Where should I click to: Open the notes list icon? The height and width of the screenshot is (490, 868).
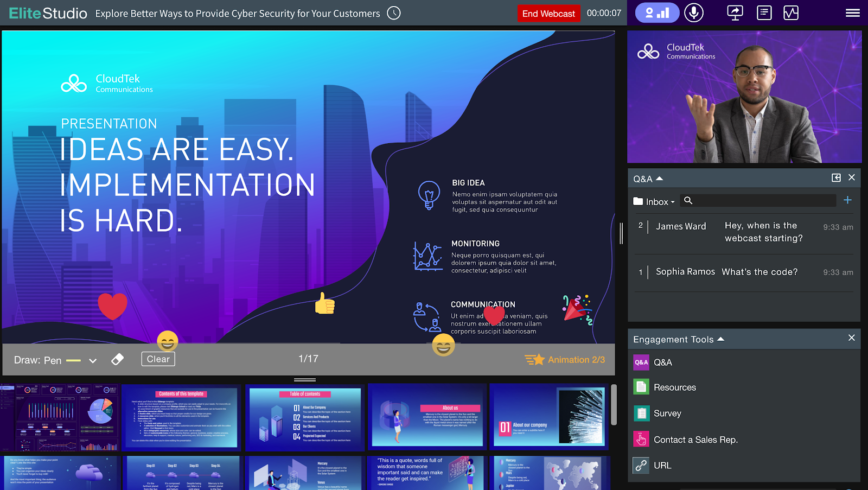(x=764, y=12)
